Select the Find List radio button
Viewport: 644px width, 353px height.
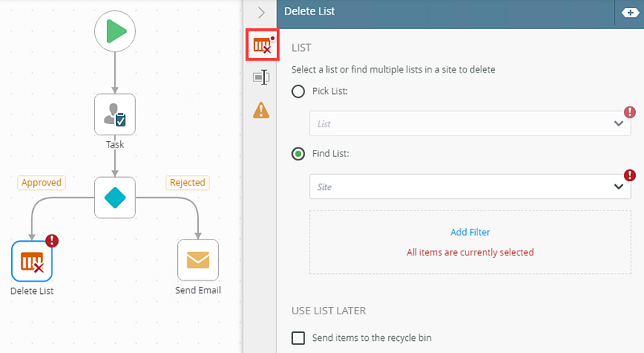point(298,154)
